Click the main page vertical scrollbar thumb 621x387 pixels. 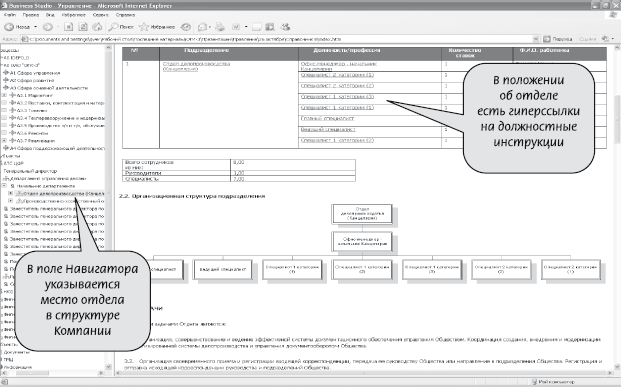(x=617, y=119)
